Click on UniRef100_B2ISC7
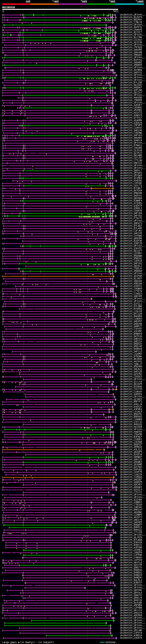This screenshot has width=146, height=644. (131, 32)
